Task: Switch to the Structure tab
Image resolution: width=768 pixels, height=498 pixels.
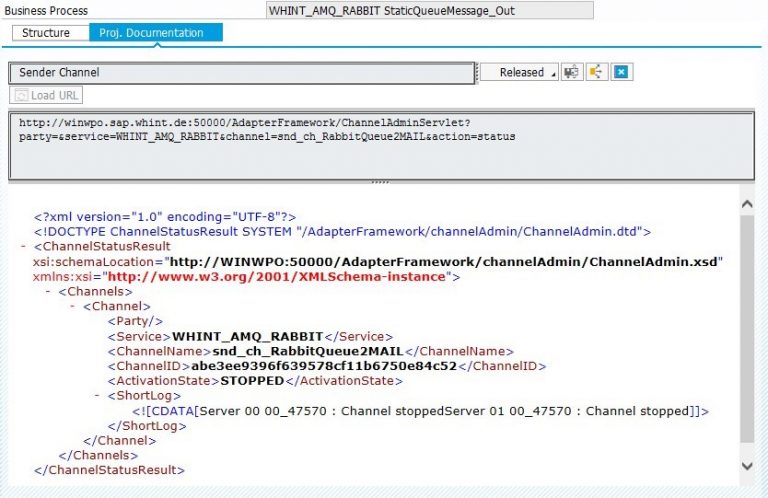Action: [50, 33]
